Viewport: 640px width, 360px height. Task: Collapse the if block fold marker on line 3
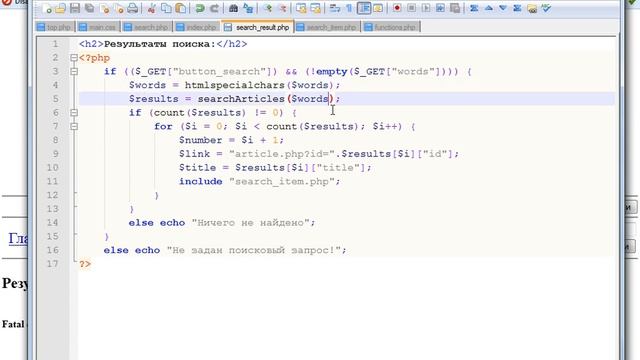[74, 71]
